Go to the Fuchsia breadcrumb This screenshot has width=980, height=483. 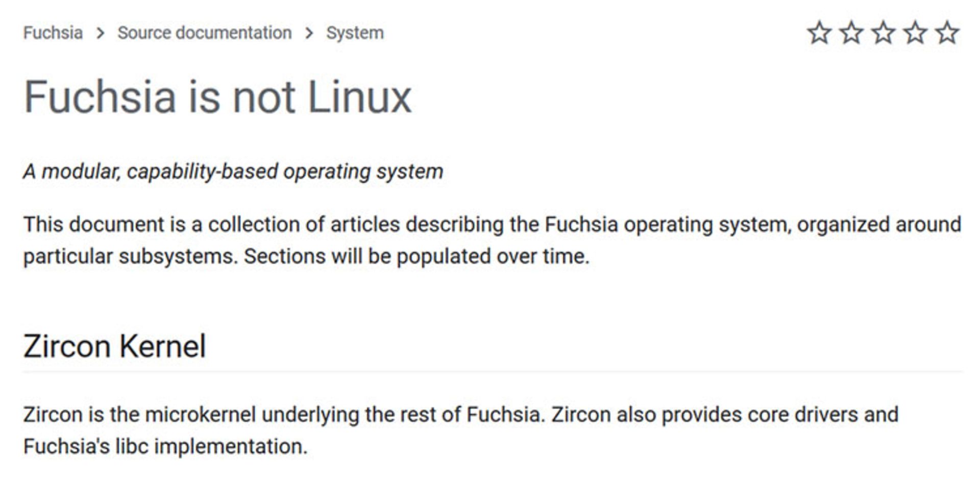coord(53,33)
